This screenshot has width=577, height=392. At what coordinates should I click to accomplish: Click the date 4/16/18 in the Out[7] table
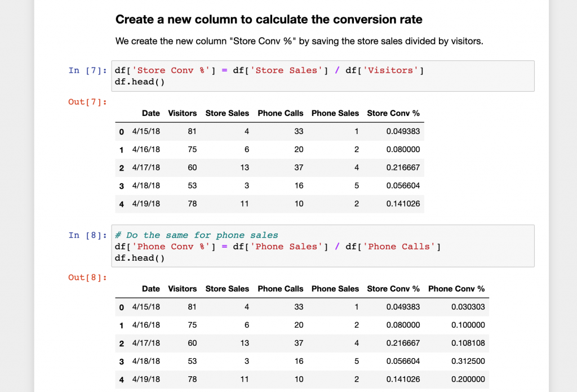click(146, 149)
